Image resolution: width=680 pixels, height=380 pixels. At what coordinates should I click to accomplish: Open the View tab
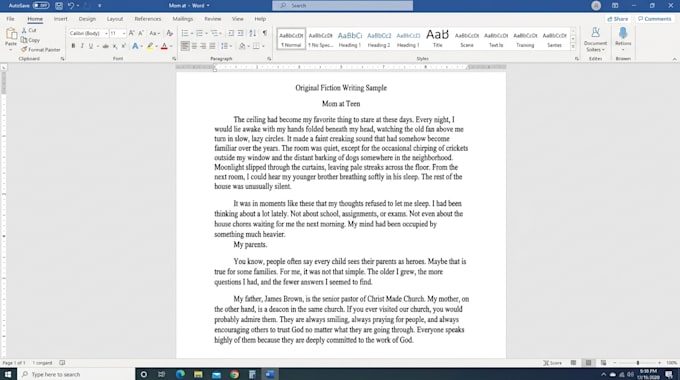click(x=238, y=19)
